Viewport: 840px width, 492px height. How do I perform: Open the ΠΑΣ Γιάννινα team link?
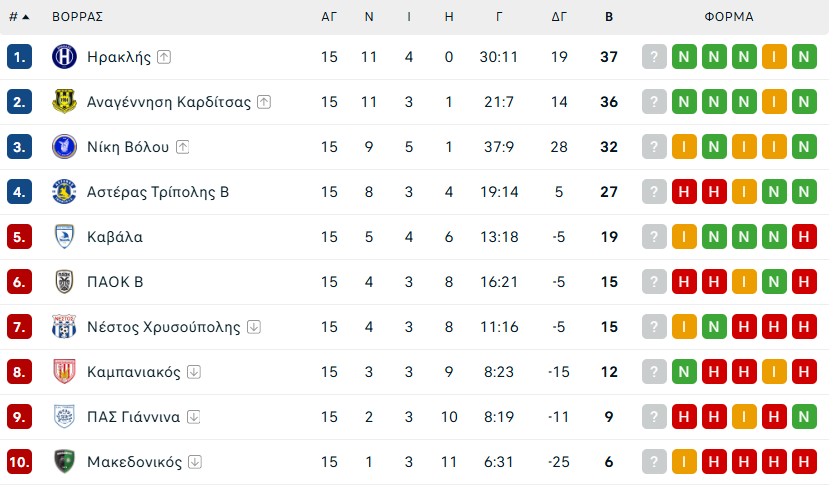(133, 417)
